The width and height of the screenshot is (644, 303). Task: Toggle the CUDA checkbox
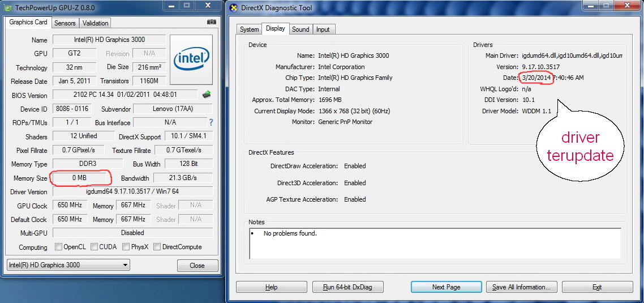pos(94,247)
